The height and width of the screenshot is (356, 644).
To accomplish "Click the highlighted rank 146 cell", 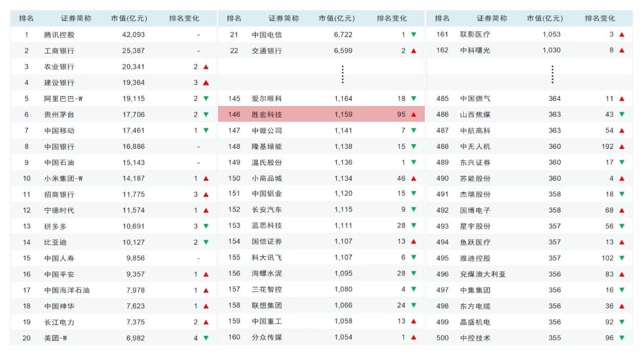I will 234,115.
